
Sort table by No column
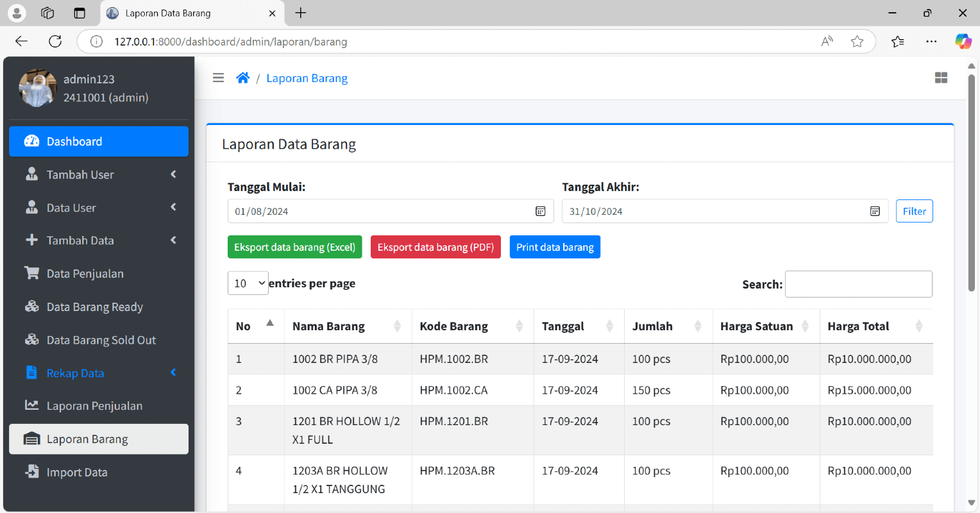(256, 326)
